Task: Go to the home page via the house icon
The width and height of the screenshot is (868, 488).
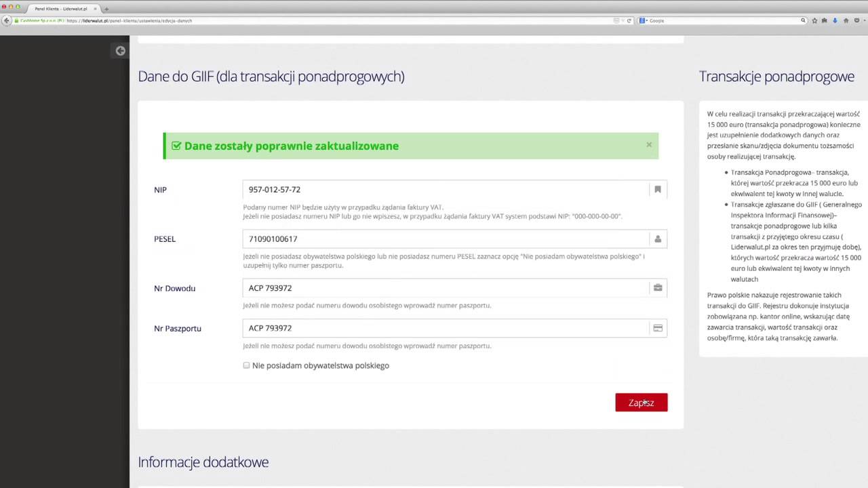Action: 846,20
